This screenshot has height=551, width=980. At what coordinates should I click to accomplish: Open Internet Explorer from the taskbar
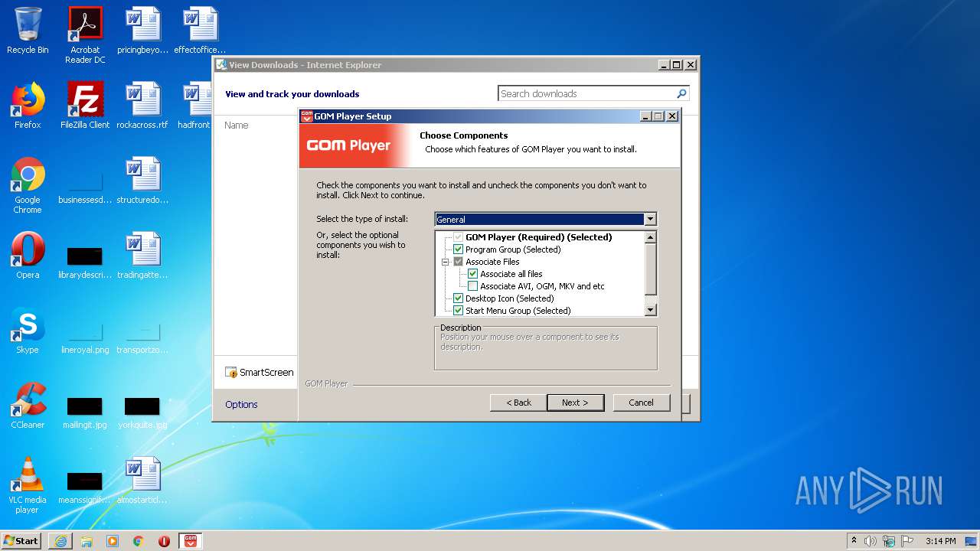[x=60, y=541]
